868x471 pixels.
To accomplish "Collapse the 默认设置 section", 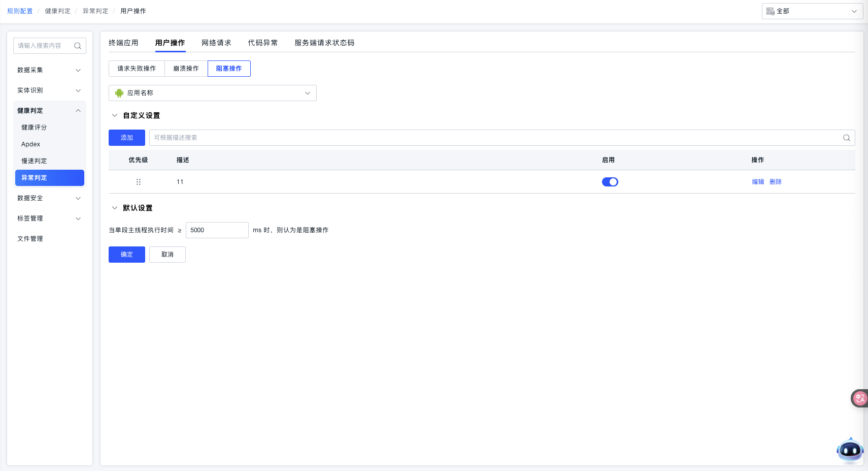I will 115,208.
